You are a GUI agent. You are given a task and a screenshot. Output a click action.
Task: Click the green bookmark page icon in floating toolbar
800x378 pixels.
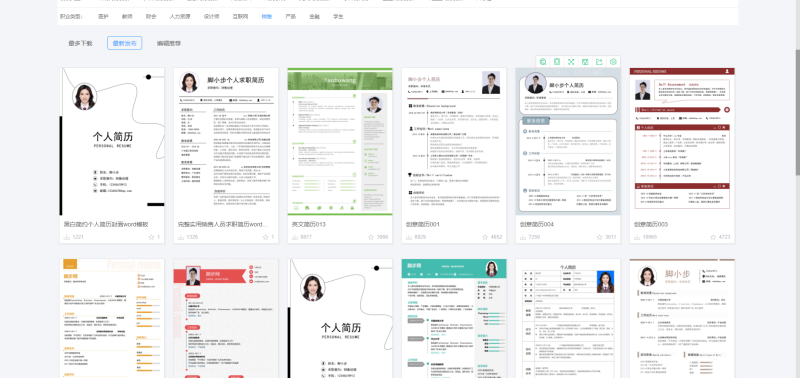[557, 62]
